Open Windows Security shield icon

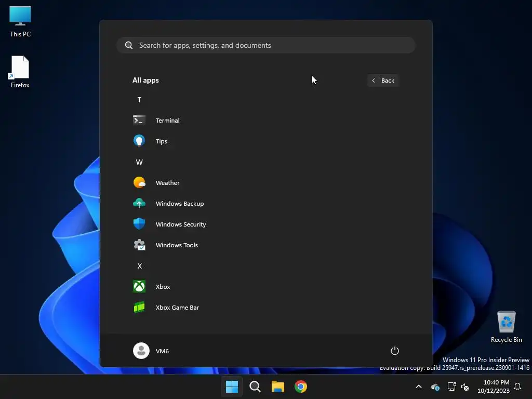coord(139,224)
